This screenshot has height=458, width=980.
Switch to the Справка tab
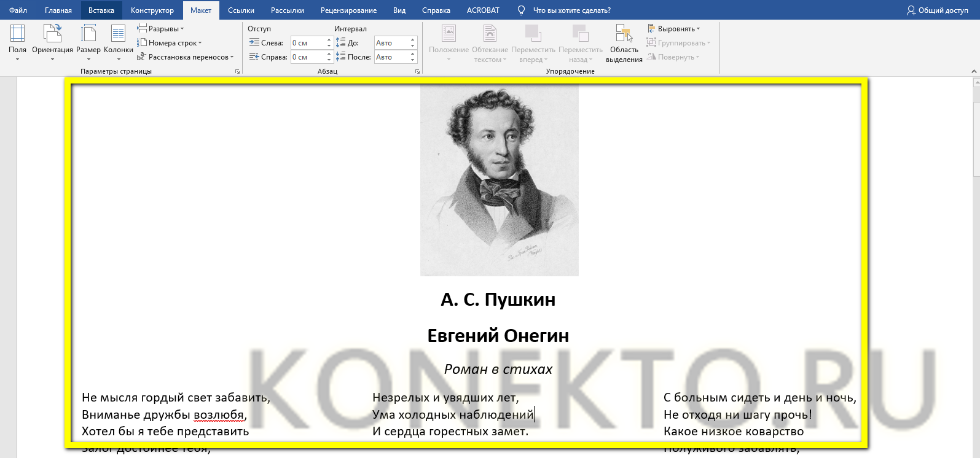coord(436,10)
